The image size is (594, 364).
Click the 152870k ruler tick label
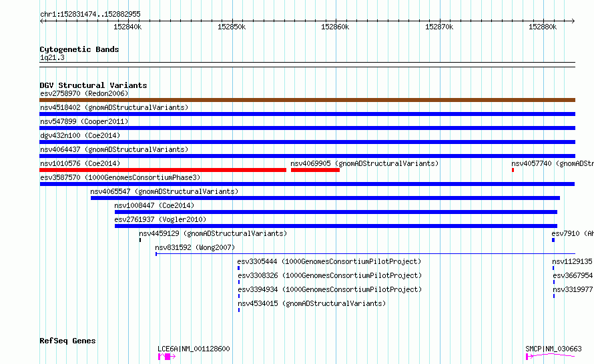pyautogui.click(x=439, y=27)
